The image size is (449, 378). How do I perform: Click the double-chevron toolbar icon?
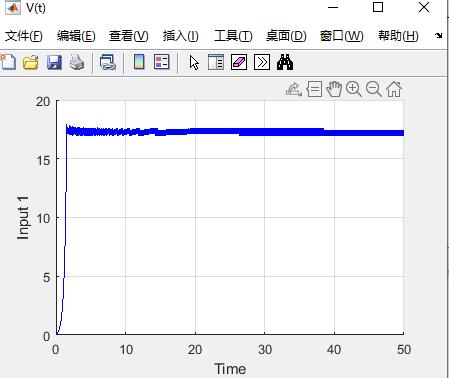(x=262, y=62)
